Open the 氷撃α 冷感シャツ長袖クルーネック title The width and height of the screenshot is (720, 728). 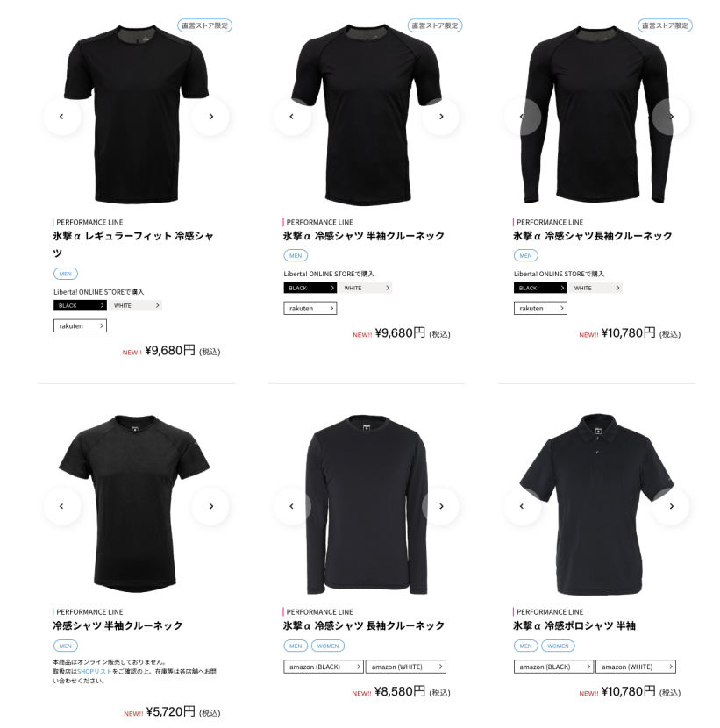point(592,236)
